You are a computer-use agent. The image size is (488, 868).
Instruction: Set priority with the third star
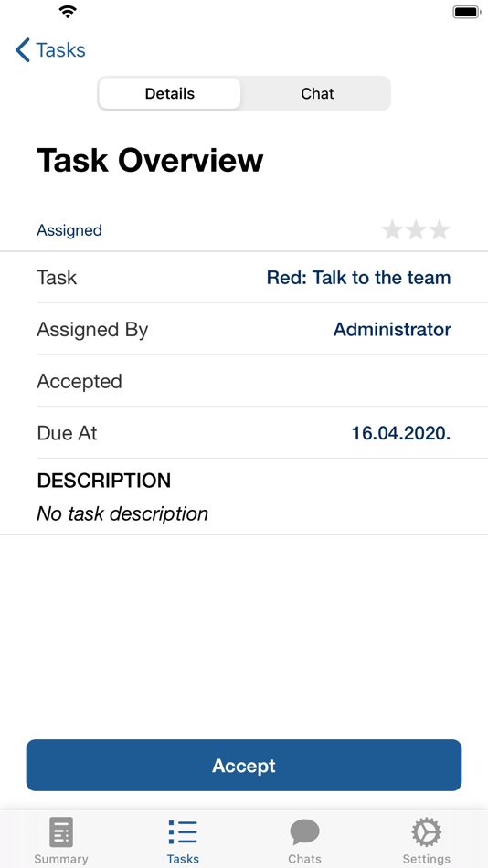click(x=440, y=229)
